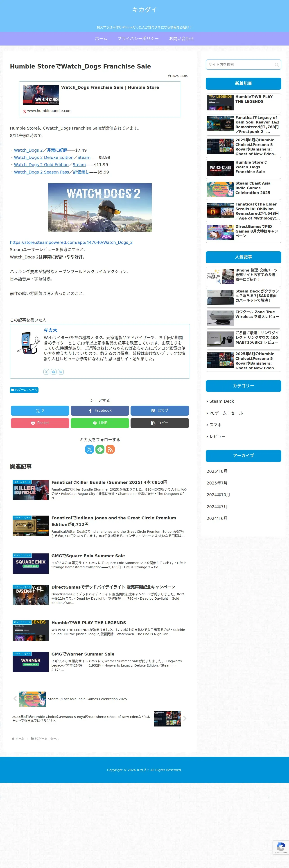The height and width of the screenshot is (868, 289).
Task: Click author avatar smartphone mascot image
Action: [x=28, y=343]
